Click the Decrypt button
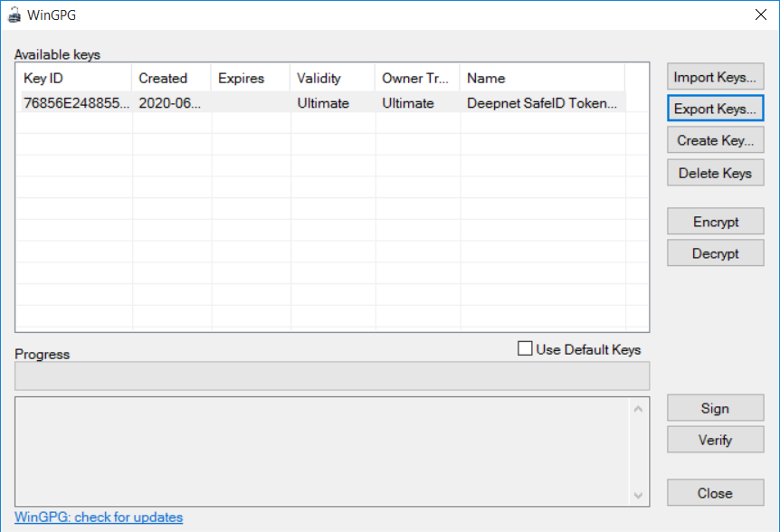The height and width of the screenshot is (532, 780). tap(715, 253)
